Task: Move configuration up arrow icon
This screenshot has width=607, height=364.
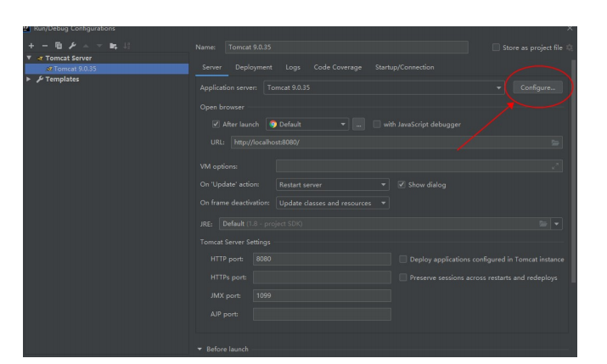Action: 86,46
